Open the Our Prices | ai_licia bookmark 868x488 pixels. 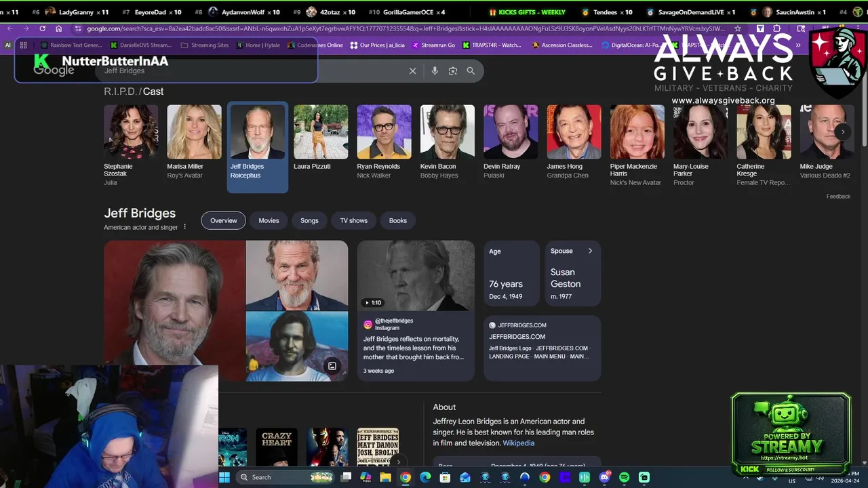coord(377,45)
